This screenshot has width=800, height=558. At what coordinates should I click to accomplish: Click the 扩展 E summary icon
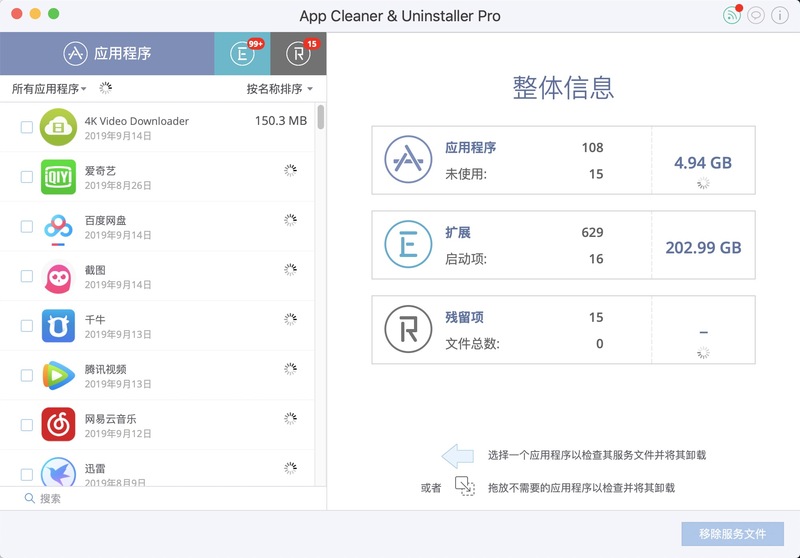click(408, 244)
